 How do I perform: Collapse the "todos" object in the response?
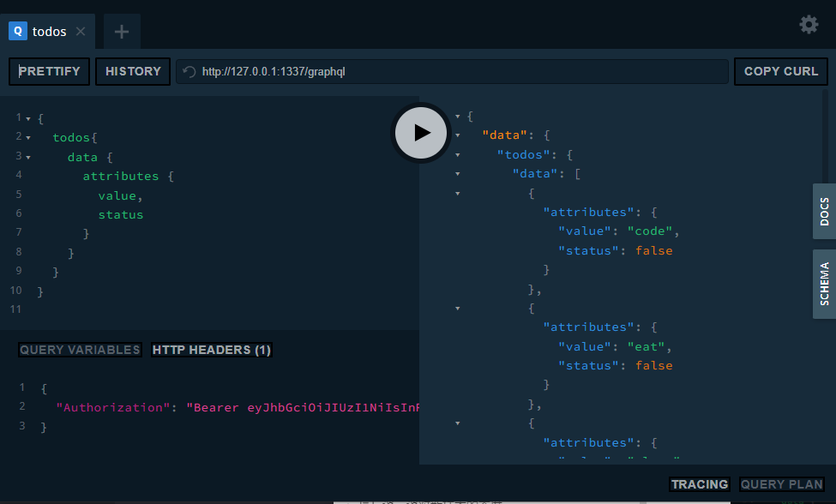tap(457, 154)
